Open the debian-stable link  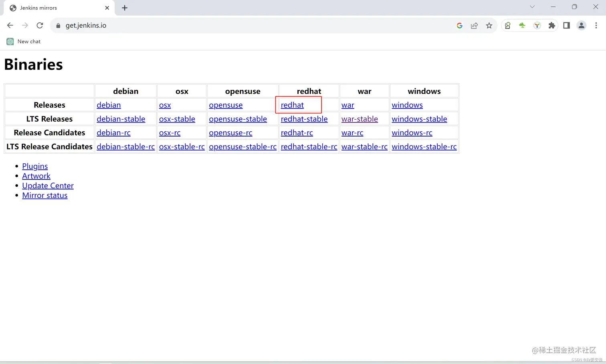[121, 119]
